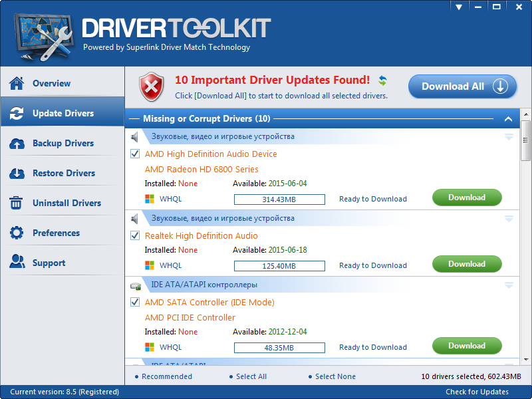Collapse Missing or Corrupt Drivers section
The image size is (532, 399).
(508, 119)
